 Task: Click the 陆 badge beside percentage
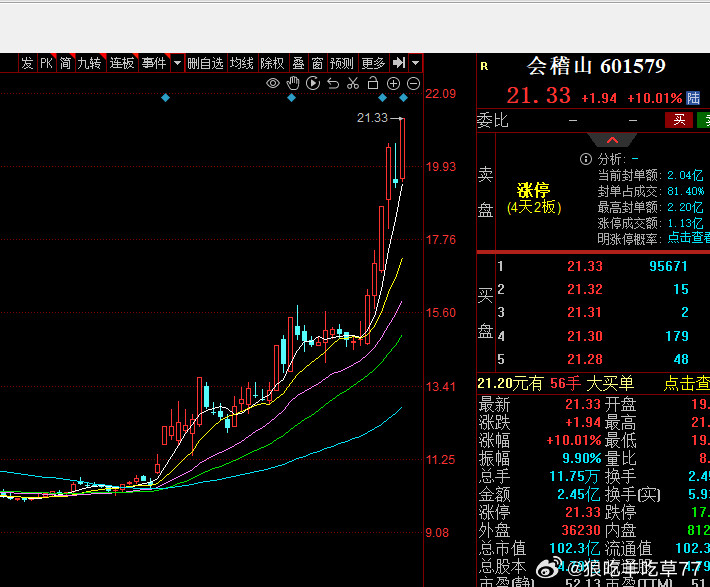tap(693, 98)
